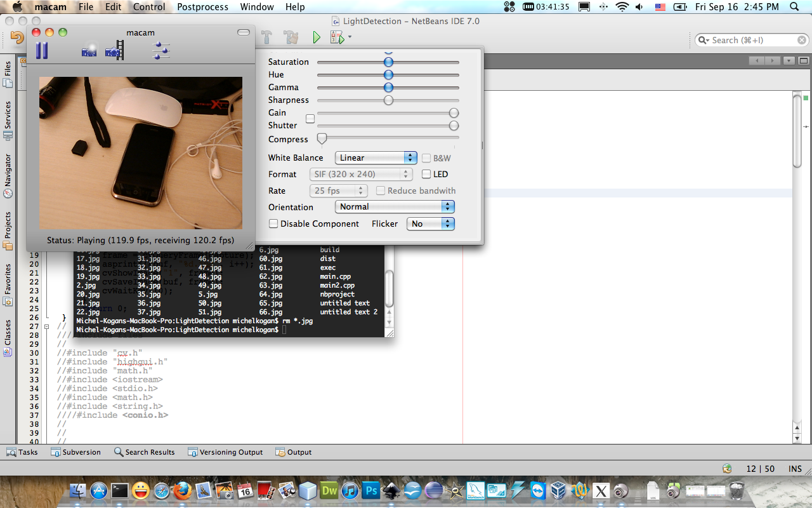Open iTunes from the Dock
Screen dimensions: 812x508
[350, 490]
